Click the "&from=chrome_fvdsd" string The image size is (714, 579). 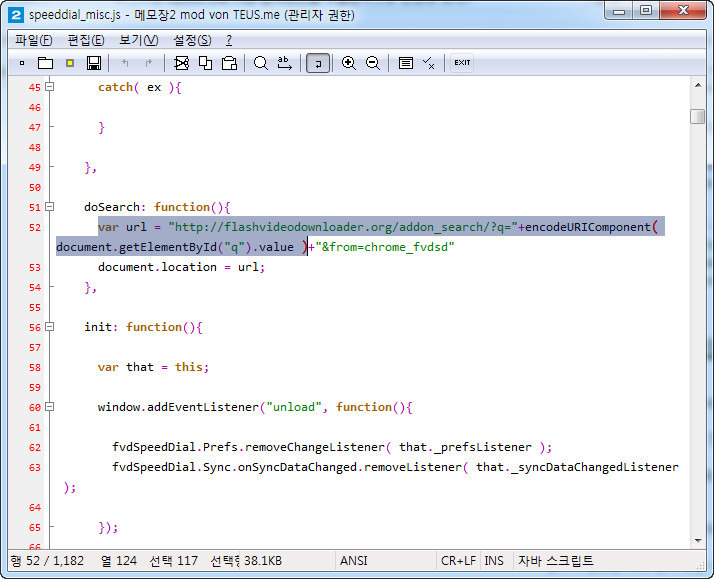(385, 247)
